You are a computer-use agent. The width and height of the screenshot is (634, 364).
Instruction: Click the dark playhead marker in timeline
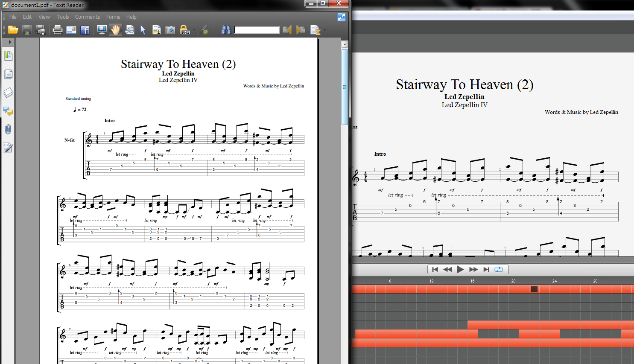[x=534, y=289]
